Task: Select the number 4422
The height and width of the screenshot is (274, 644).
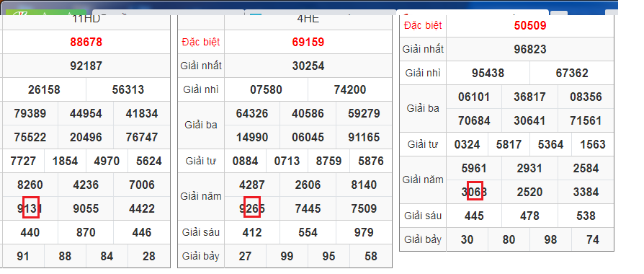Action: pos(142,209)
